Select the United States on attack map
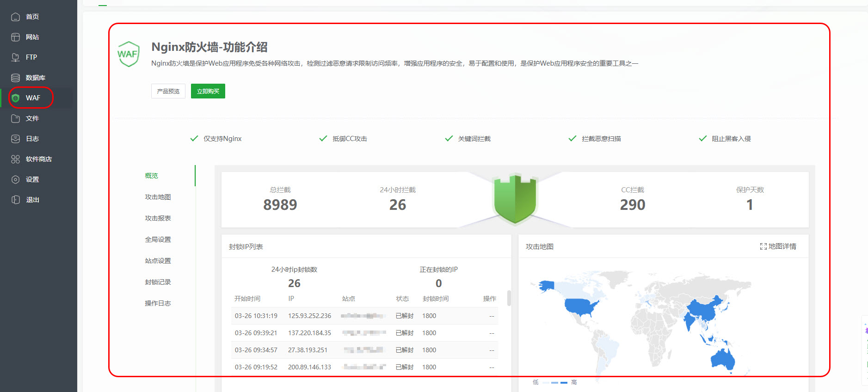The image size is (868, 392). pos(580,306)
